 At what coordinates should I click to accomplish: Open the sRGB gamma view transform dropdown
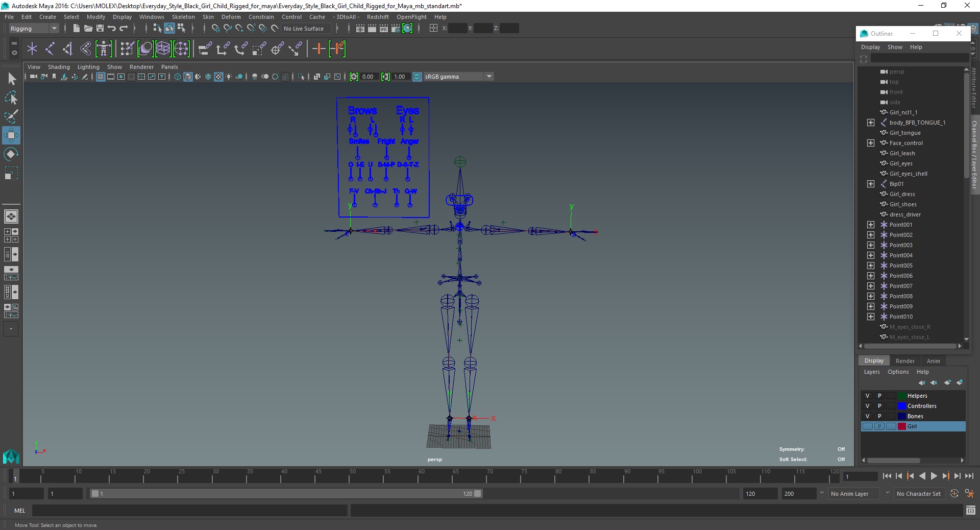tap(459, 77)
